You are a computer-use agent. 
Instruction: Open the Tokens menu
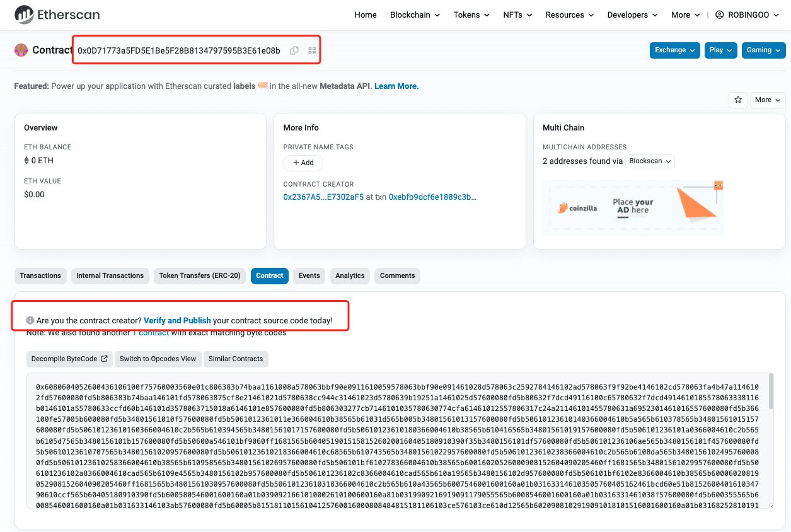(471, 14)
